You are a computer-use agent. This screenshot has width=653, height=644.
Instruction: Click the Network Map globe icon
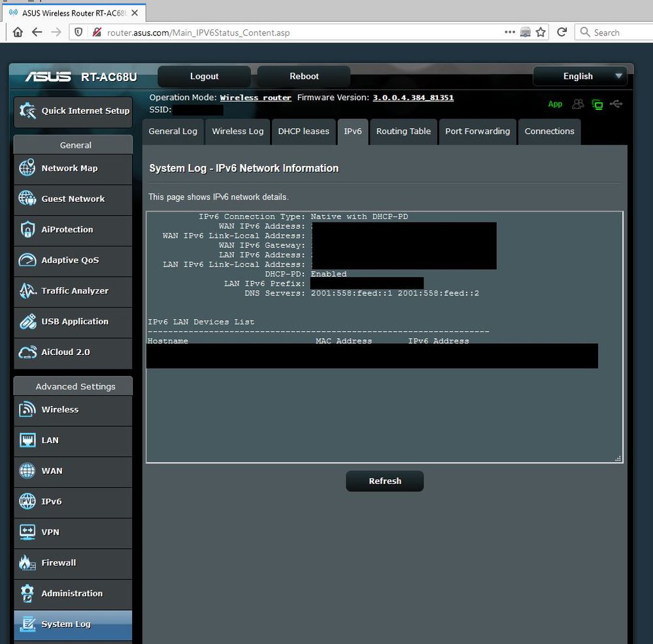27,168
